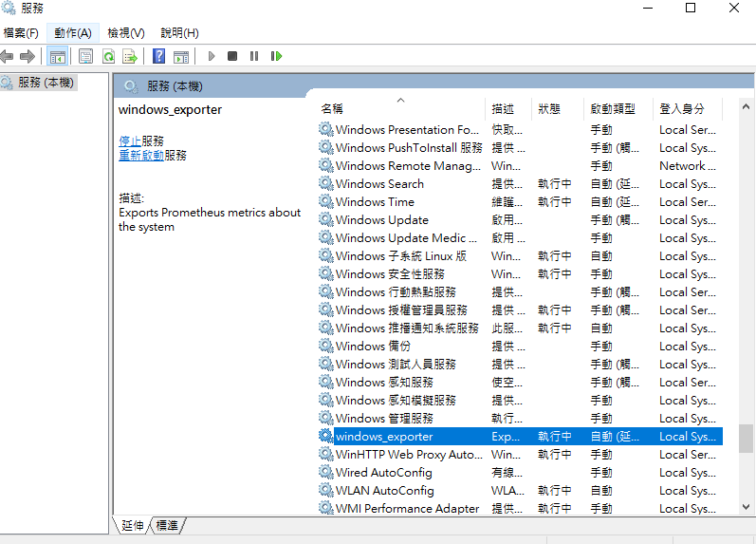Select the Windows Update service row

[381, 220]
